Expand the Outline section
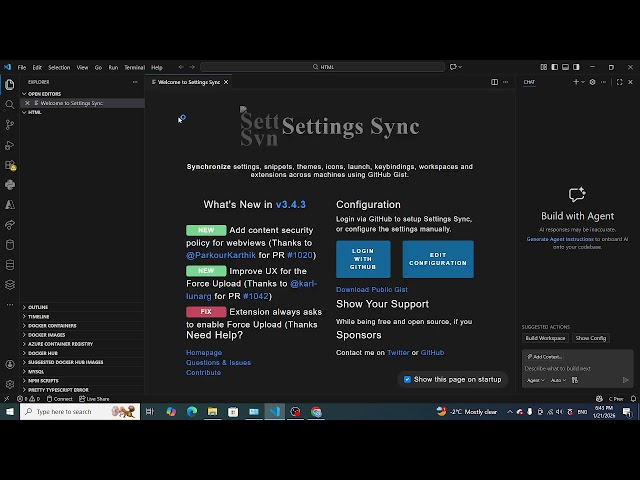Image resolution: width=640 pixels, height=480 pixels. [82, 307]
